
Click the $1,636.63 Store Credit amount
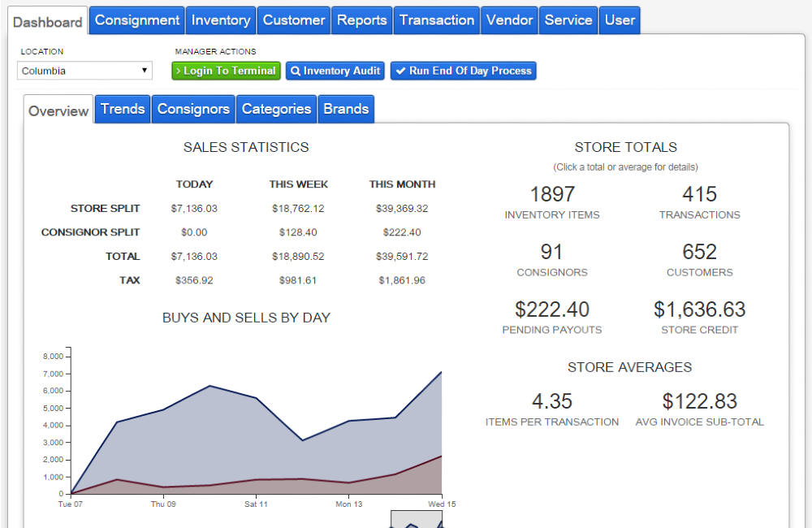tap(700, 309)
